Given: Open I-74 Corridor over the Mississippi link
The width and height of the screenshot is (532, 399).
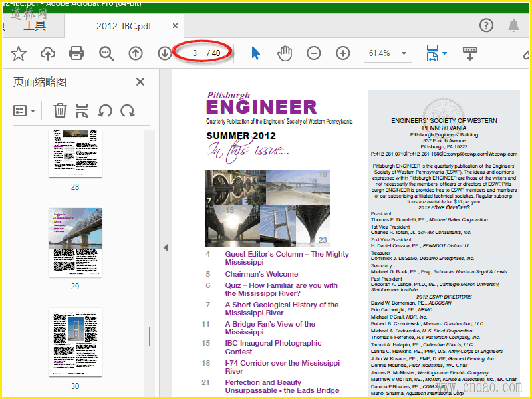Looking at the screenshot, I should pyautogui.click(x=282, y=367).
